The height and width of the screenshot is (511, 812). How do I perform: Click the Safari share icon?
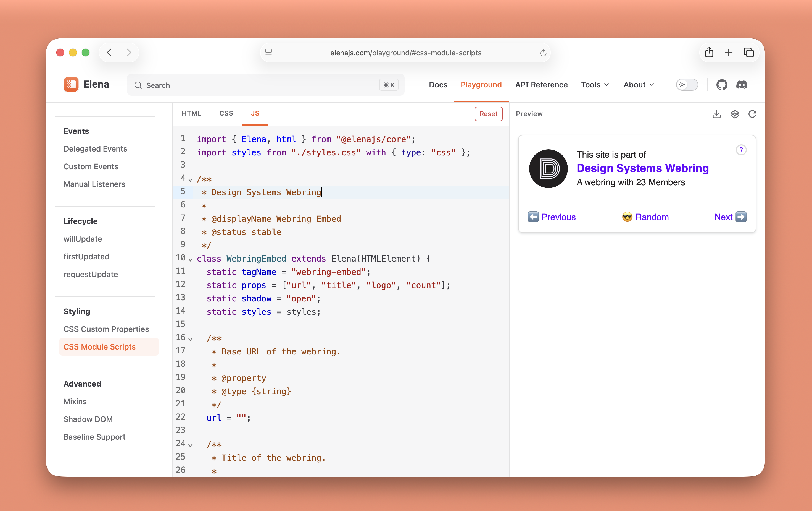709,53
